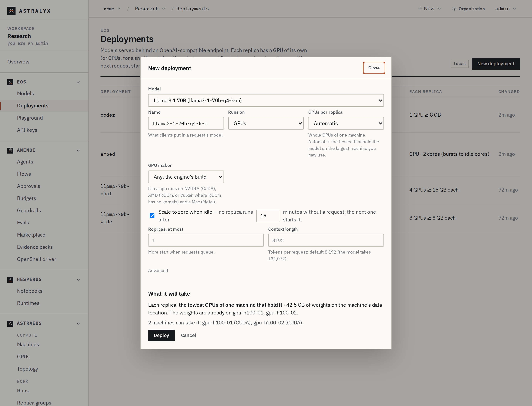Image resolution: width=532 pixels, height=406 pixels.
Task: Open the Runs on dropdown
Action: tap(266, 123)
